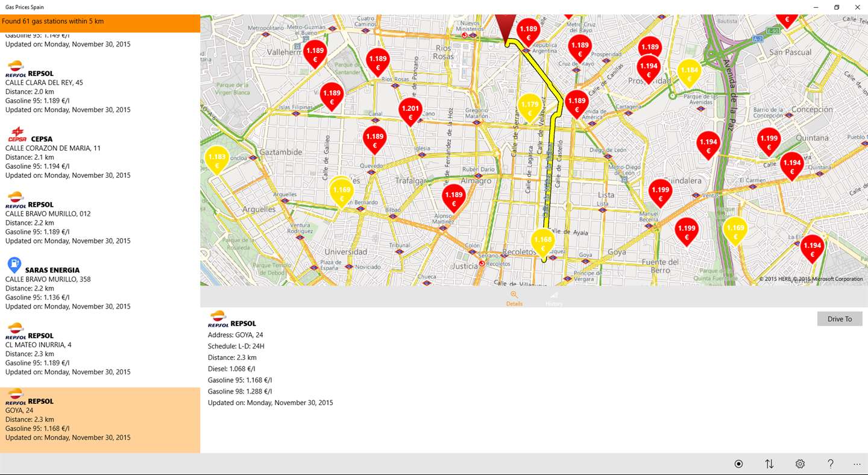Select the yellow 1.179 pin on Calle de Serrano
The height and width of the screenshot is (475, 868).
[529, 108]
